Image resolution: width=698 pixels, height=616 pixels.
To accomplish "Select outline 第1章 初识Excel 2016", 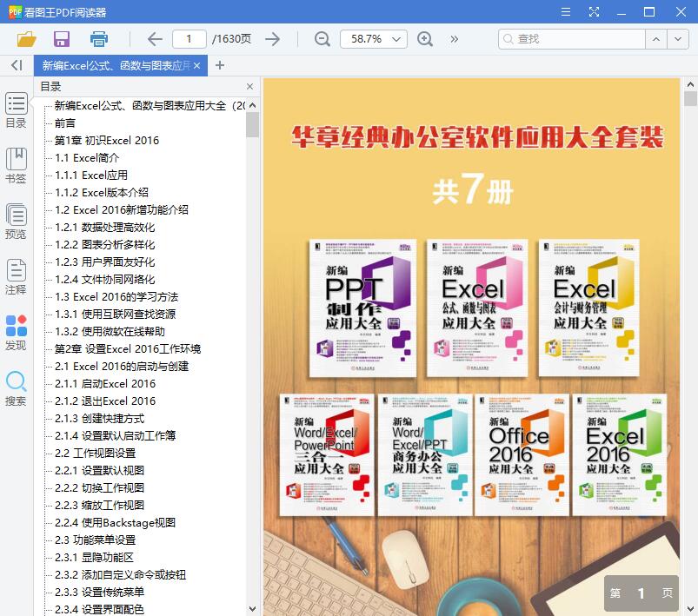I will pos(106,140).
